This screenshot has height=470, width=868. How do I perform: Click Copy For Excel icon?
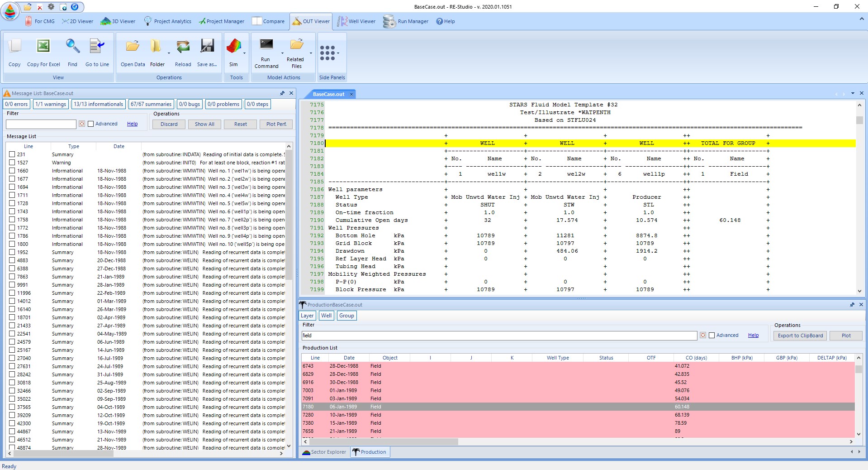click(x=43, y=46)
